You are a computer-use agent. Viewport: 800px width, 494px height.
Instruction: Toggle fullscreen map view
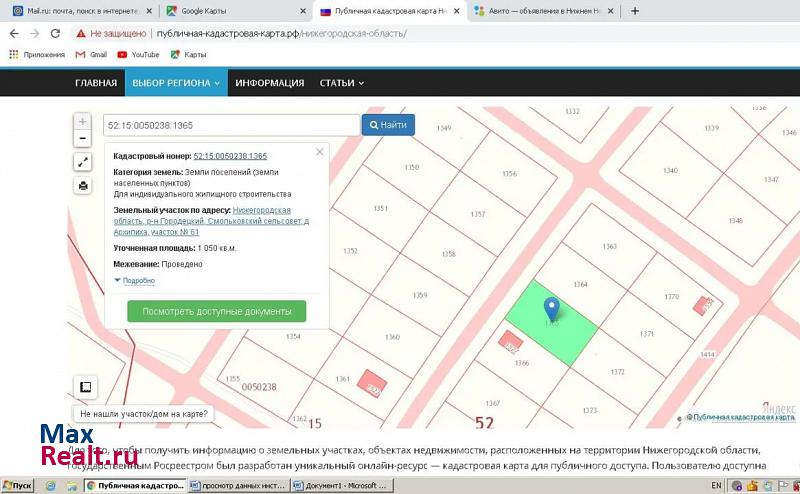pos(82,163)
